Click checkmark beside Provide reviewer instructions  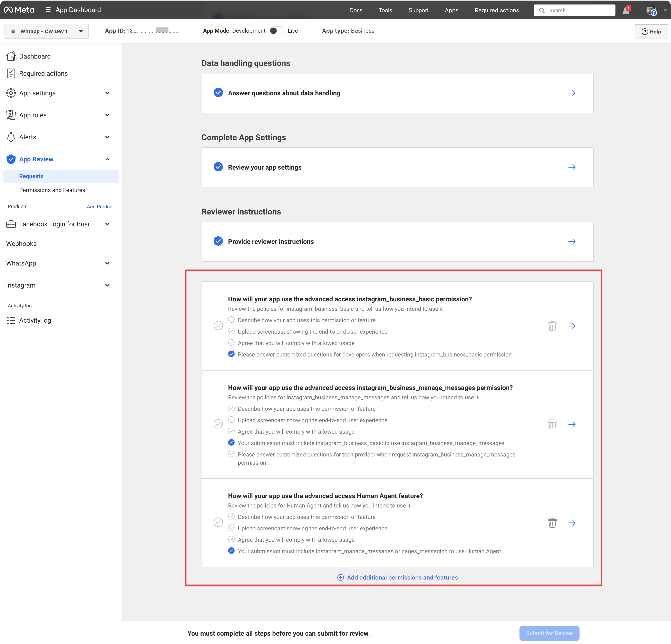point(218,241)
